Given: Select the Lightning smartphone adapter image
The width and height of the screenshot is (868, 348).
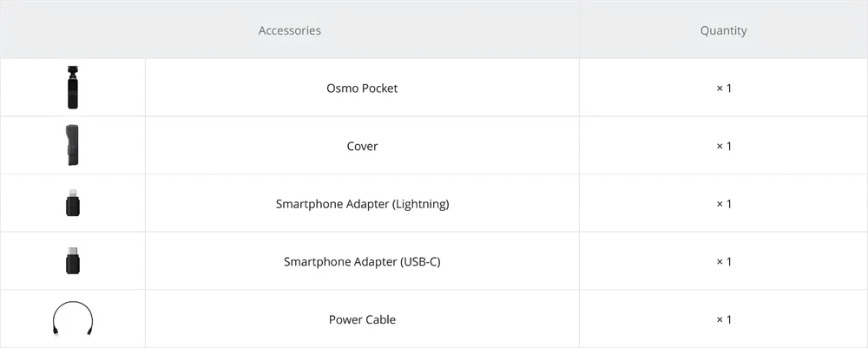Looking at the screenshot, I should tap(73, 205).
